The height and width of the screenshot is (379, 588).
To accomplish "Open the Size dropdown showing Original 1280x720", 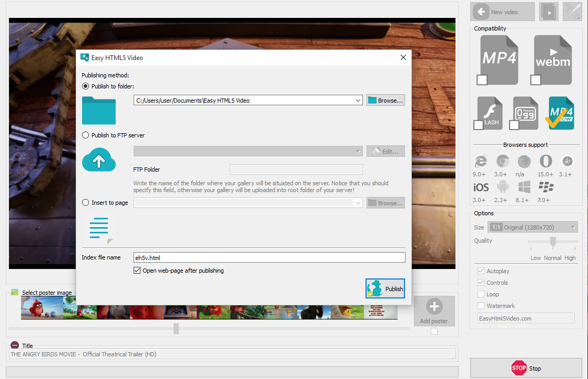I will (532, 226).
